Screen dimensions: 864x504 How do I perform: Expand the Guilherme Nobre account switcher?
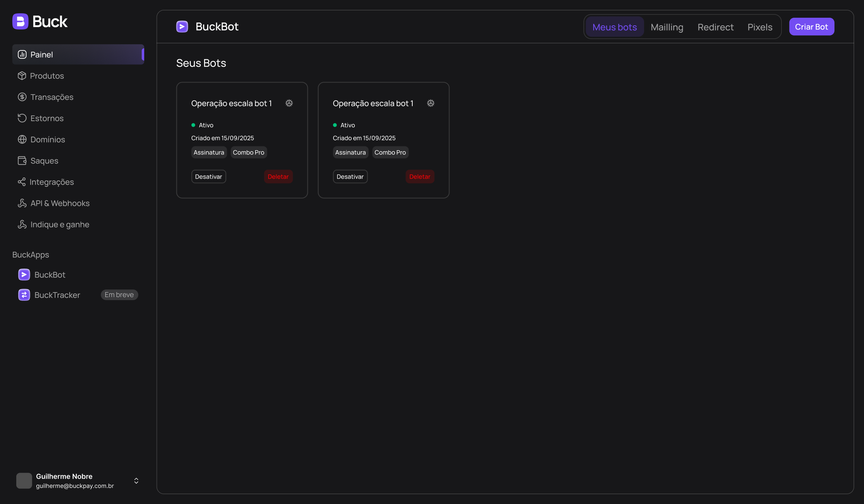(136, 481)
